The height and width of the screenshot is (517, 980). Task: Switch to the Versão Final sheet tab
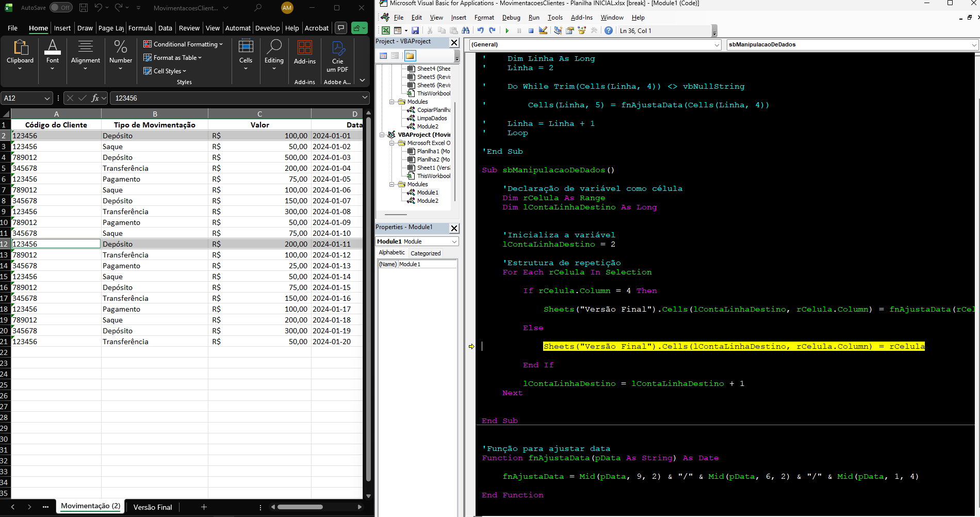pyautogui.click(x=152, y=507)
